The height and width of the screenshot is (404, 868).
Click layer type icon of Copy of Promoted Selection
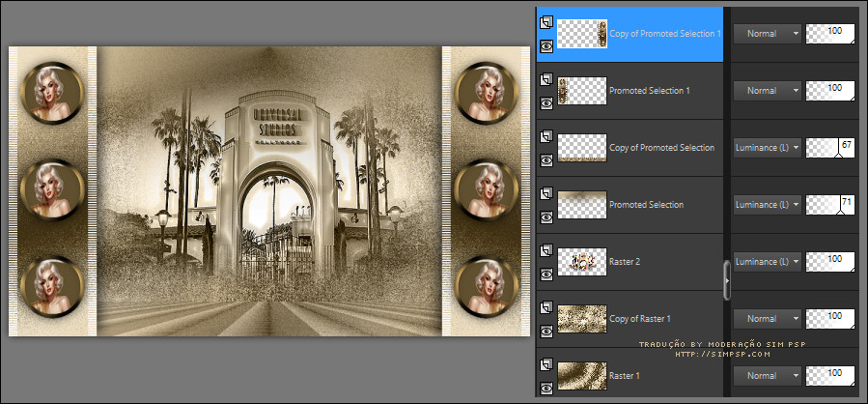(546, 134)
